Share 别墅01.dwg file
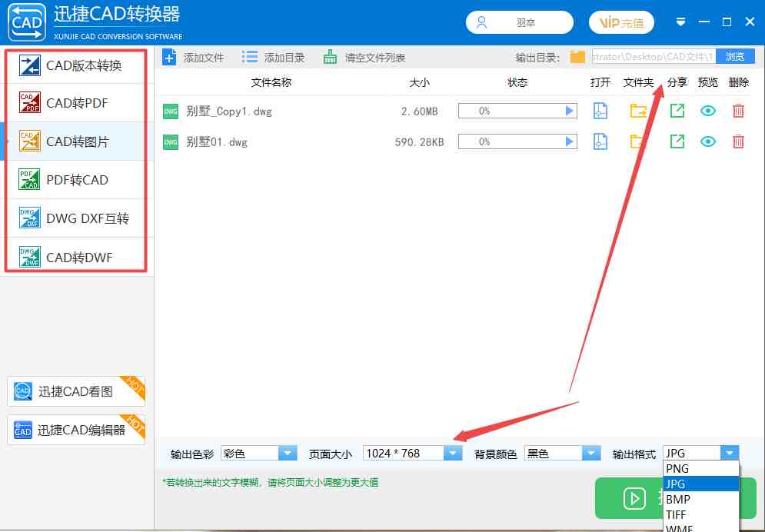Image resolution: width=765 pixels, height=532 pixels. tap(677, 142)
